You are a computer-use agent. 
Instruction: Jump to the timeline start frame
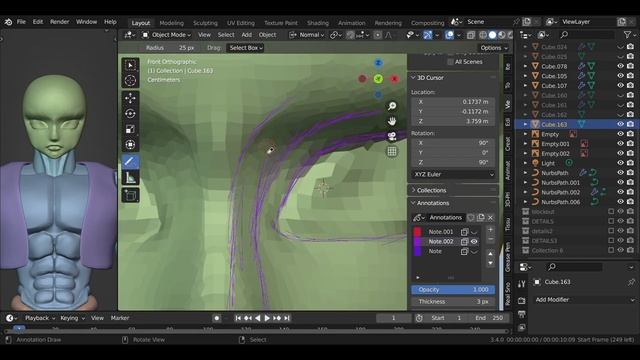(x=238, y=318)
